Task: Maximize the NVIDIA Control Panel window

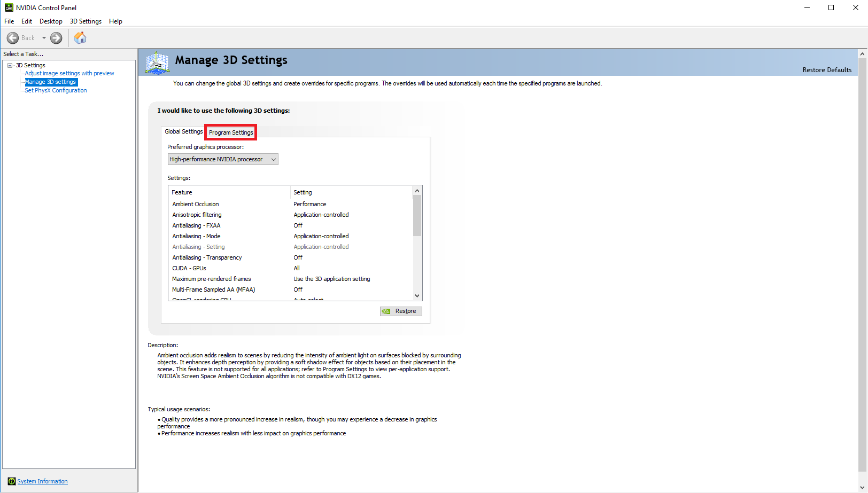Action: click(831, 7)
